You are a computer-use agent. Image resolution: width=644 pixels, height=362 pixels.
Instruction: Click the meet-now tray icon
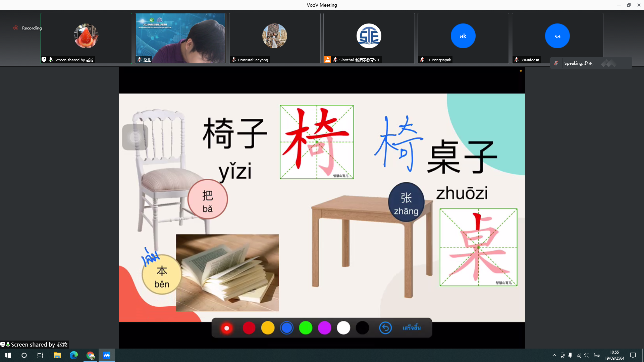tap(562, 355)
